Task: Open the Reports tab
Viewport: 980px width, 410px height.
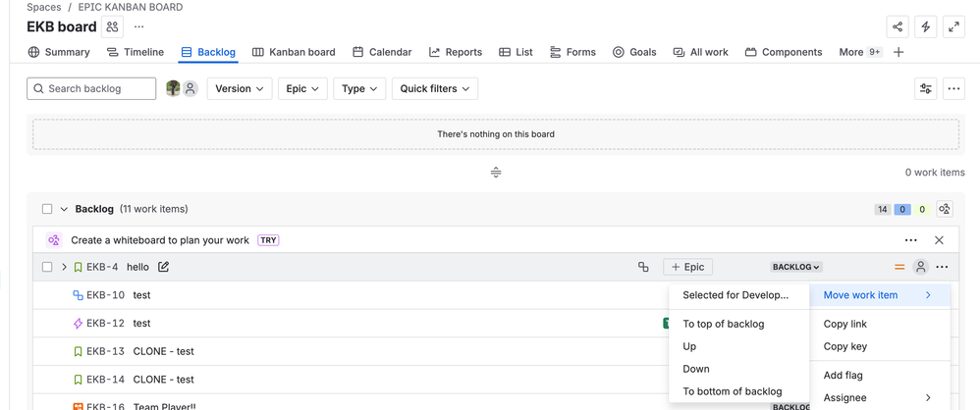Action: point(456,52)
